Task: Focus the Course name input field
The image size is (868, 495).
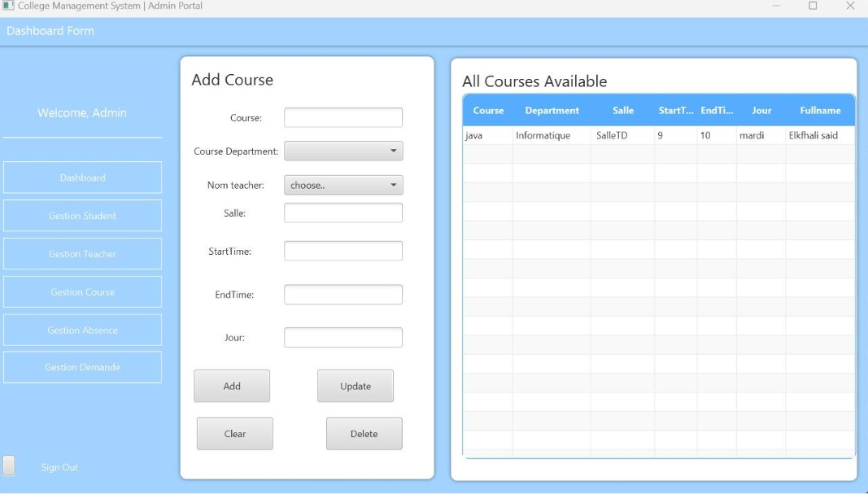Action: [343, 118]
